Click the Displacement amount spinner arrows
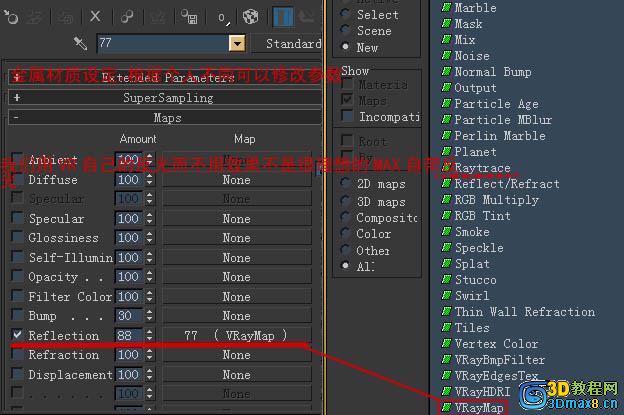 149,374
